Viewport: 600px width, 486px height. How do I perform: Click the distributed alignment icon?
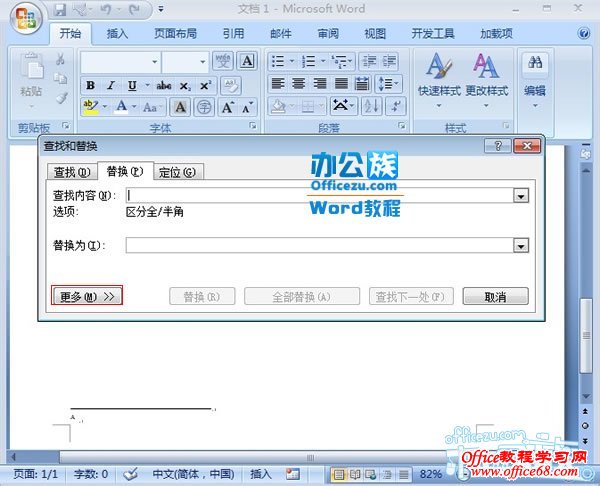(362, 83)
